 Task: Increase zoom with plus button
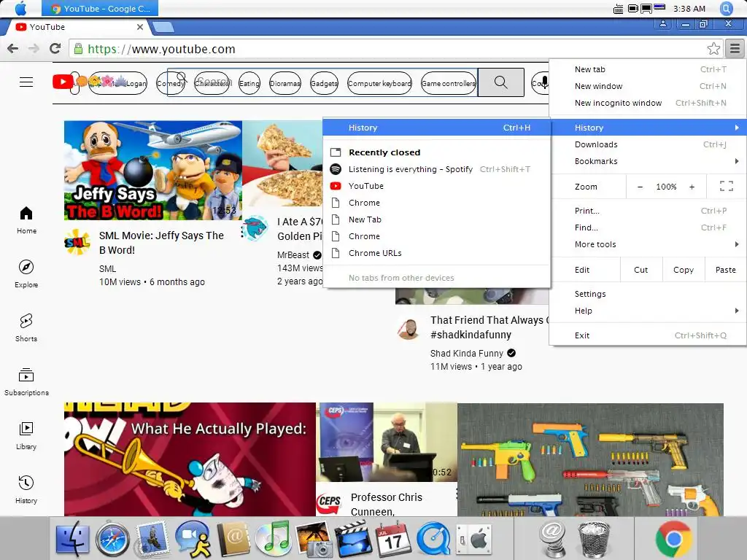coord(692,187)
